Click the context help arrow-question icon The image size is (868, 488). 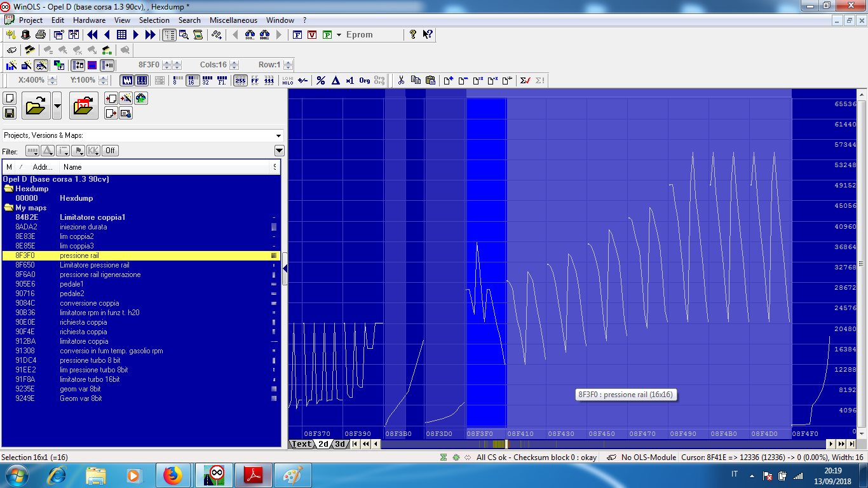[x=428, y=35]
